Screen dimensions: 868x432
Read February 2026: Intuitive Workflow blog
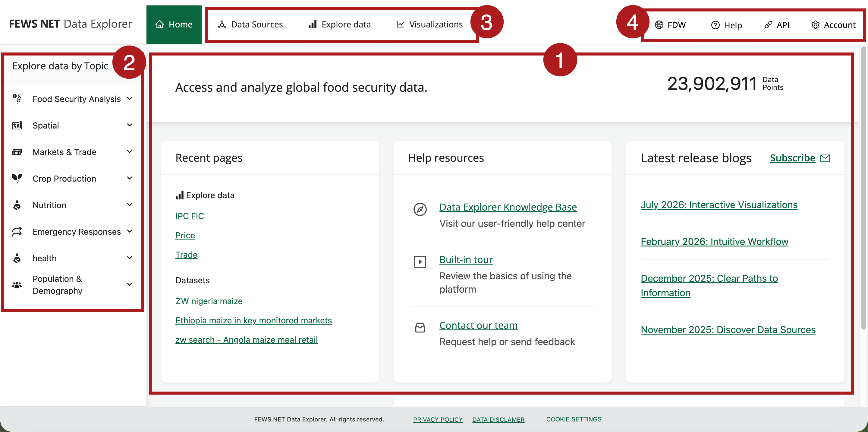[714, 241]
